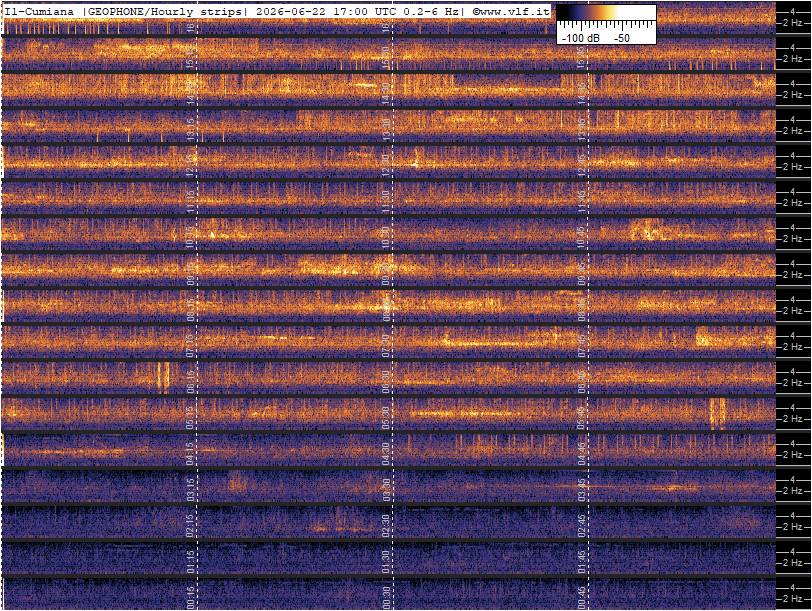Click the 12:15 time marker

click(x=192, y=165)
